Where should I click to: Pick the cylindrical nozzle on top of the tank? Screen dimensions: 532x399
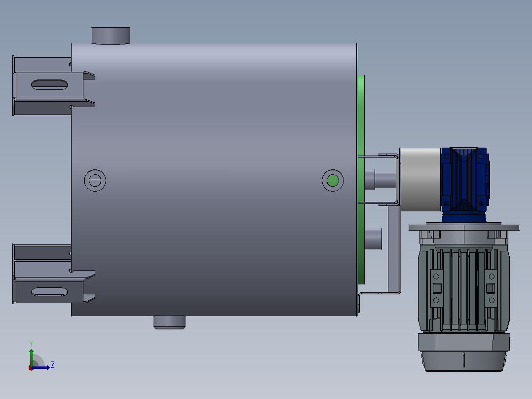[x=111, y=36]
